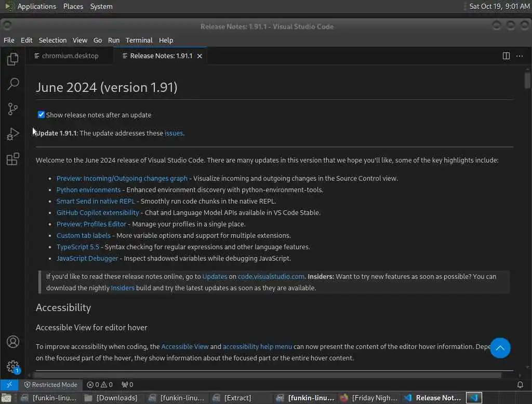The height and width of the screenshot is (404, 532).
Task: Click the remote window indicator in status bar
Action: [9, 384]
